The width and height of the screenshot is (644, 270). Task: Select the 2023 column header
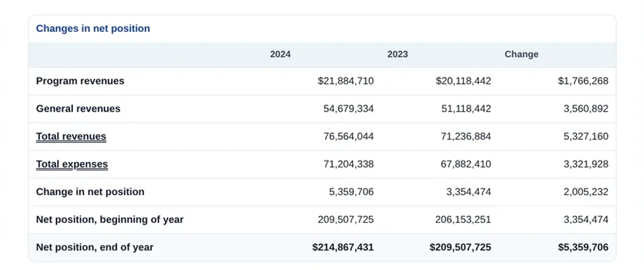point(397,54)
